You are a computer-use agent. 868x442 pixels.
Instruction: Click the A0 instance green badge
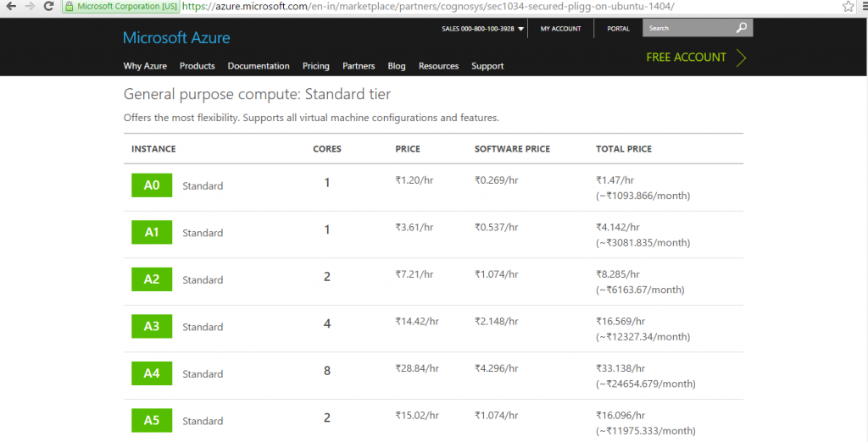152,185
